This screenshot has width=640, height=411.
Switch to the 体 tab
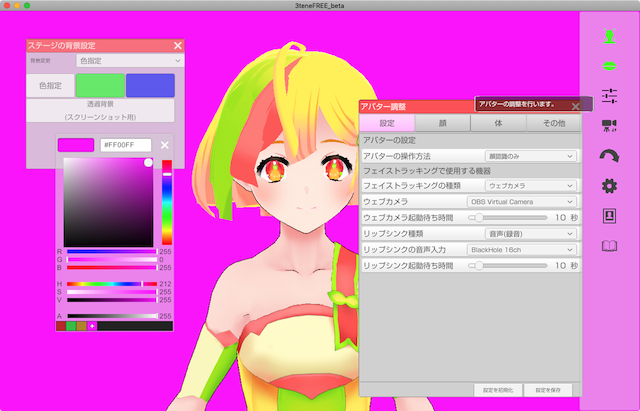pyautogui.click(x=498, y=123)
